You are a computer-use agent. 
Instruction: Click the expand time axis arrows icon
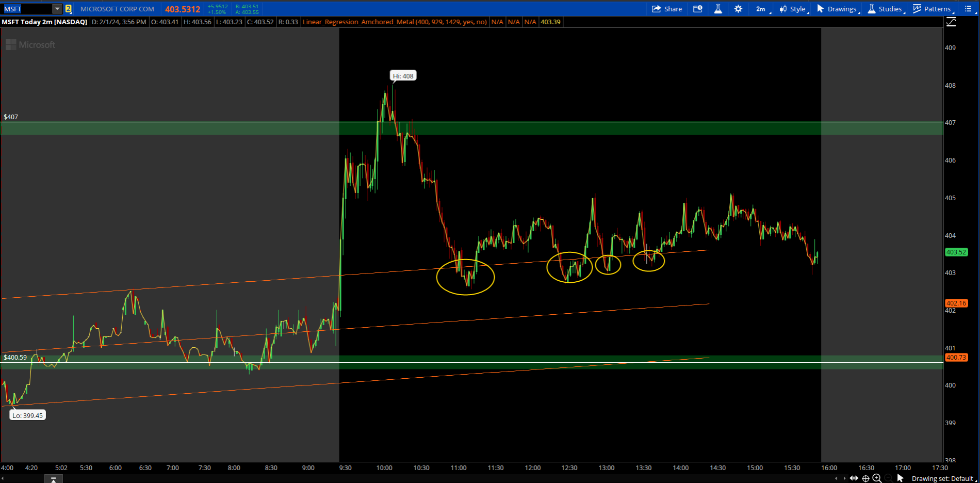coord(854,478)
